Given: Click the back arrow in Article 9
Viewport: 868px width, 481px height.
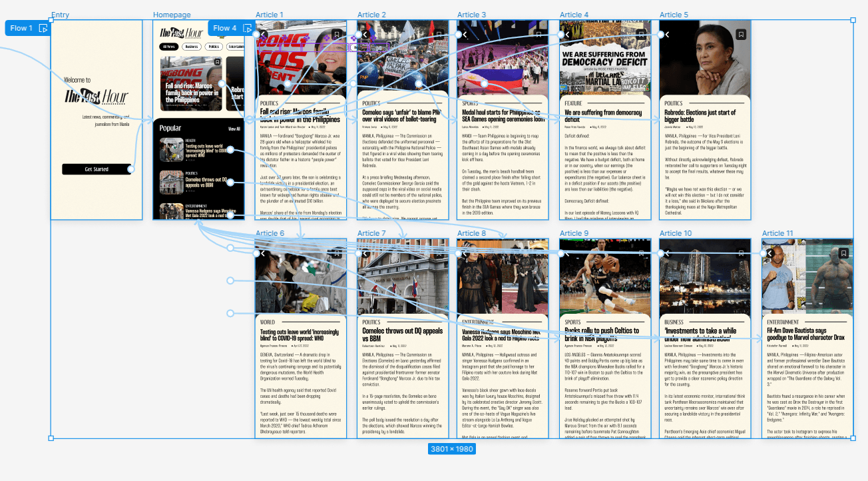Looking at the screenshot, I should (x=567, y=253).
